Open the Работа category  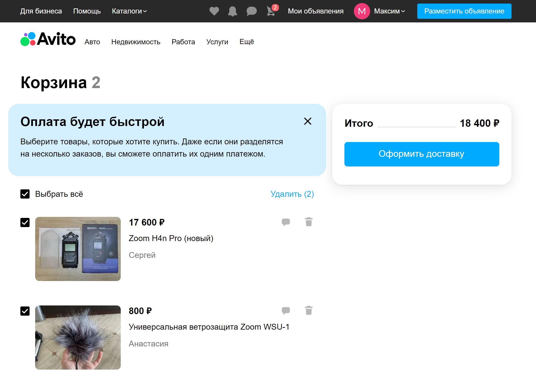coord(183,42)
